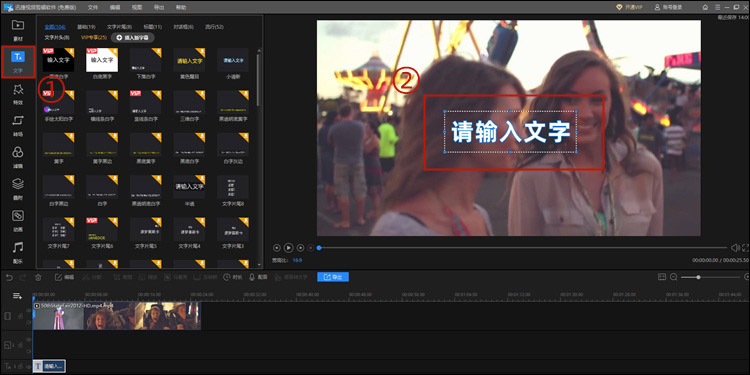Select the 基础(19) text category tab

[x=86, y=27]
